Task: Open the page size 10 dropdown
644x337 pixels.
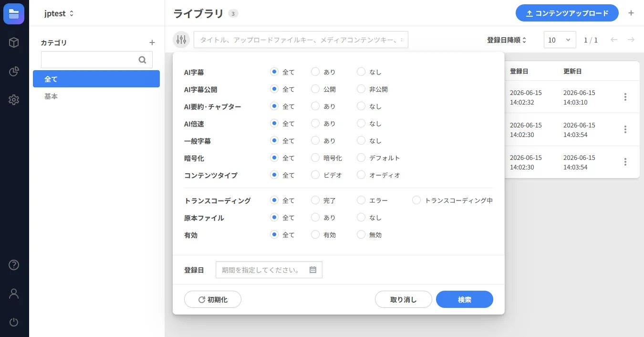Action: point(560,40)
